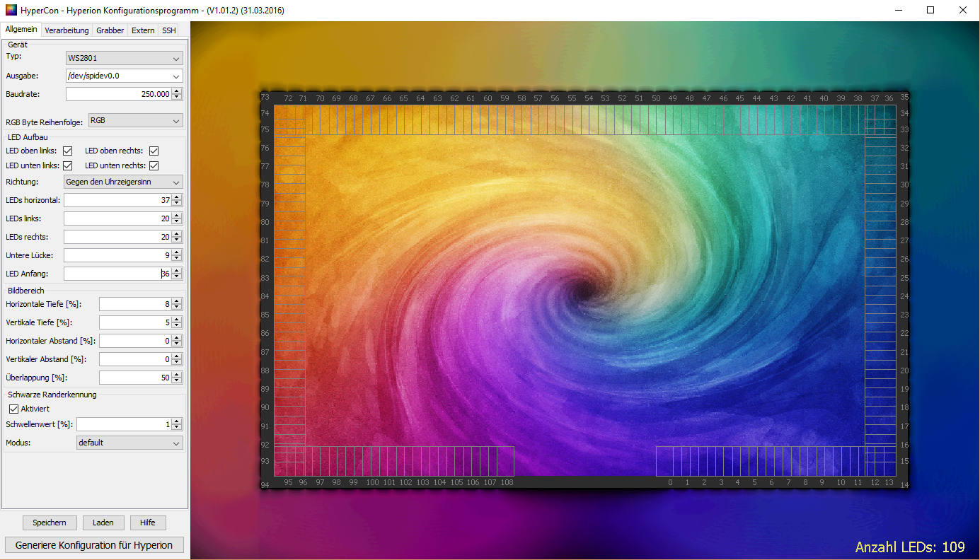Decrease LEDs horizontal with the down arrow

point(177,204)
